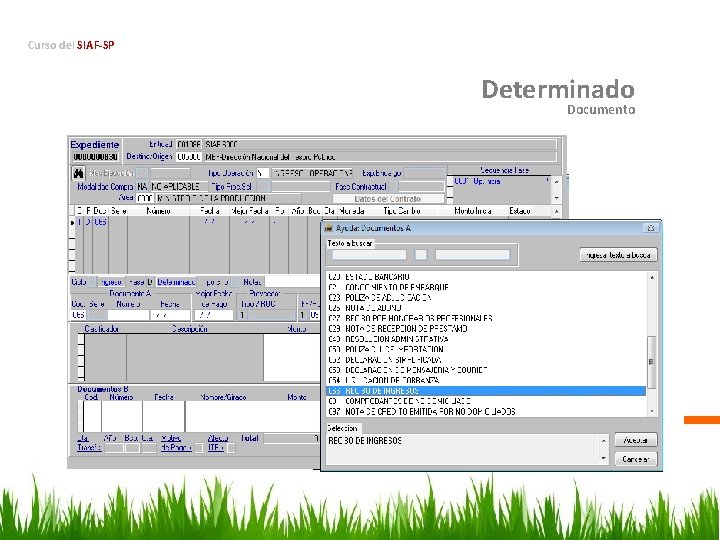The width and height of the screenshot is (720, 540).
Task: Click the small middle Texto a buscar field
Action: click(421, 255)
